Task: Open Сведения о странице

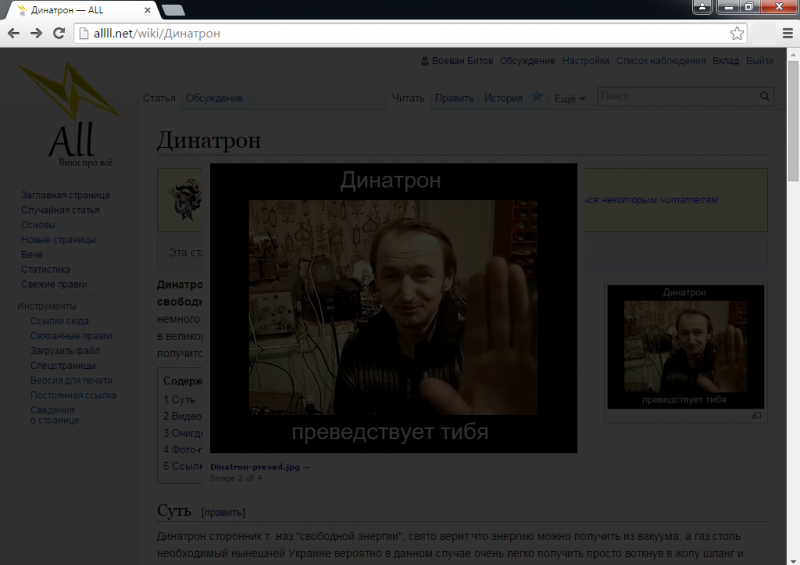Action: [55, 415]
